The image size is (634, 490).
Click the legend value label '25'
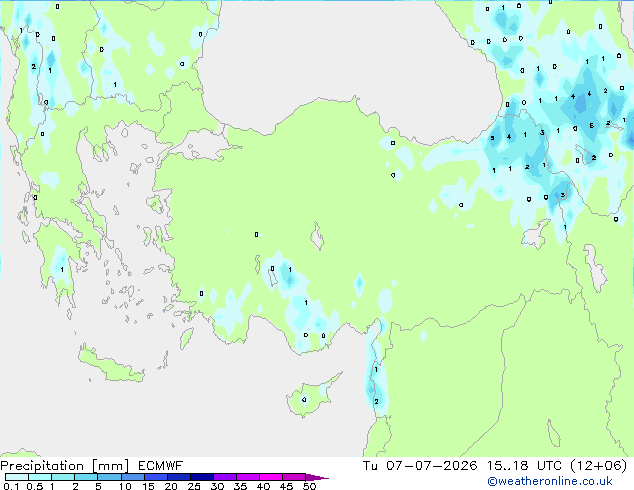tap(194, 486)
